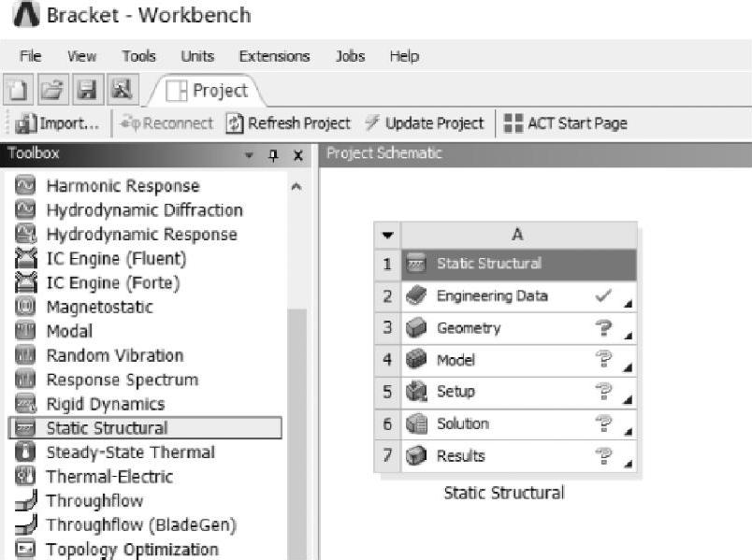Image resolution: width=752 pixels, height=560 pixels.
Task: Click the Save project disk icon
Action: 88,90
